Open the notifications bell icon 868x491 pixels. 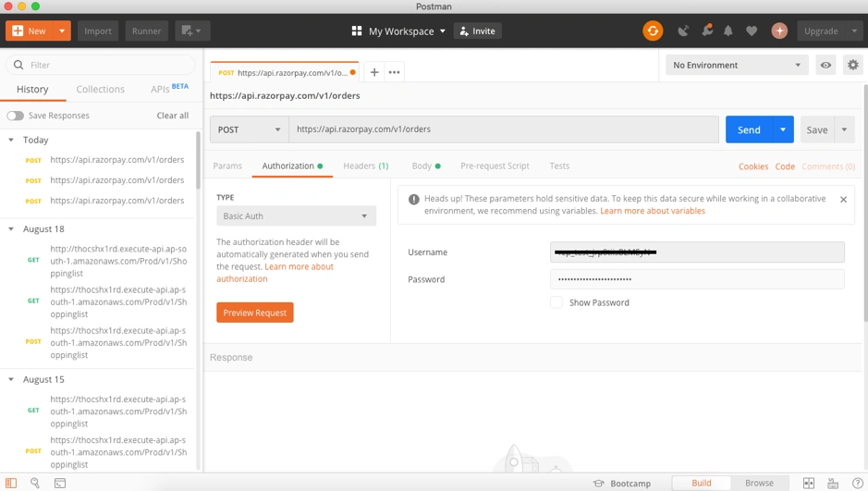728,31
